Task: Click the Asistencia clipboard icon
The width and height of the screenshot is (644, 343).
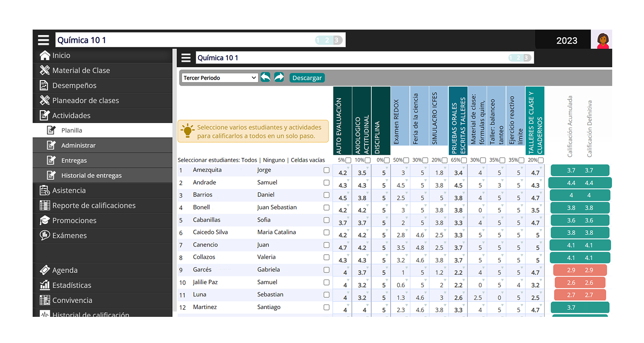Action: coord(45,190)
